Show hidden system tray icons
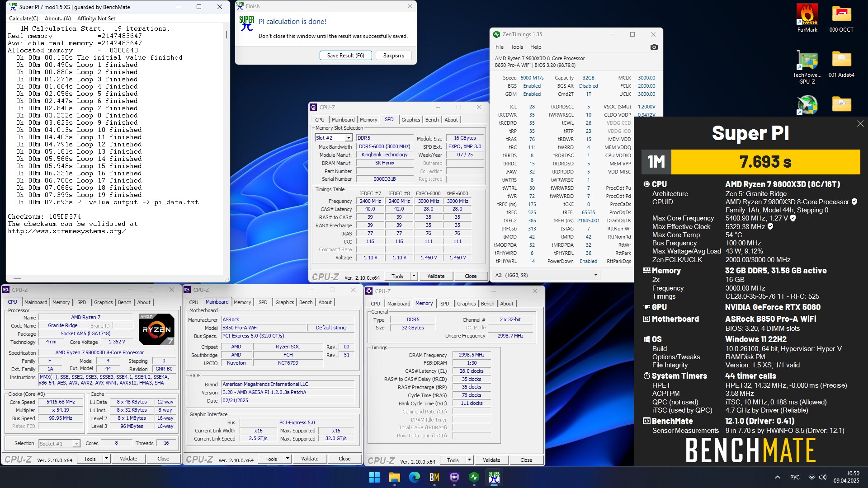Viewport: 868px width, 488px height. (x=777, y=477)
